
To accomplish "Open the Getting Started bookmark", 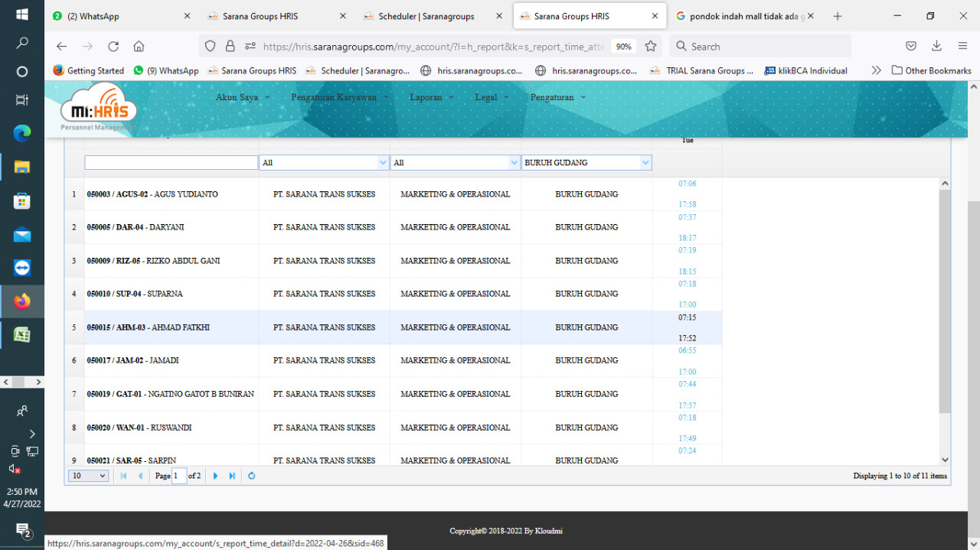I will point(88,70).
